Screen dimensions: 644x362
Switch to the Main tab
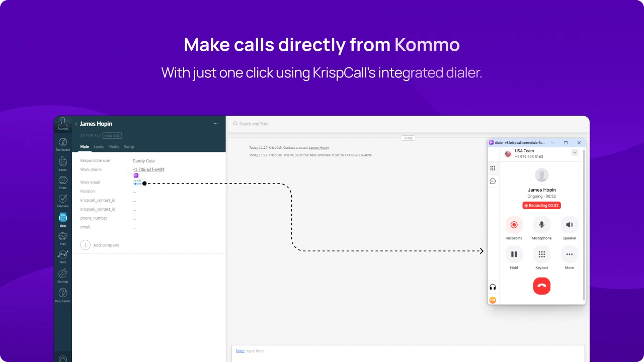[85, 147]
